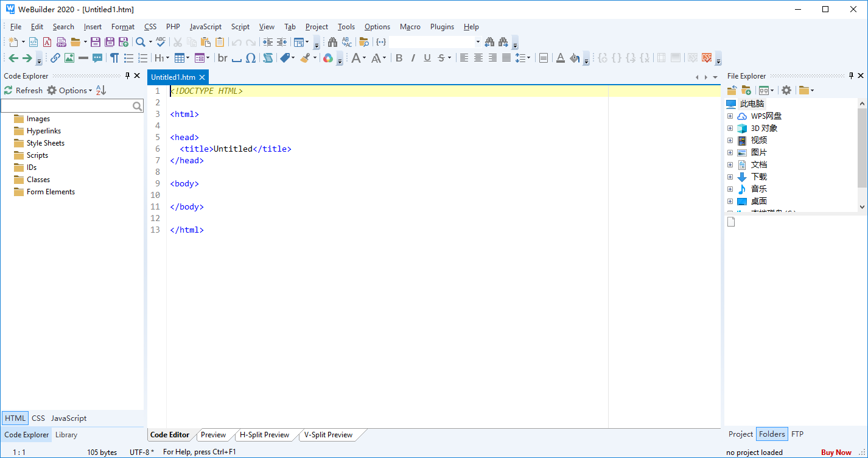
Task: Insert a line break using the br icon
Action: 222,58
